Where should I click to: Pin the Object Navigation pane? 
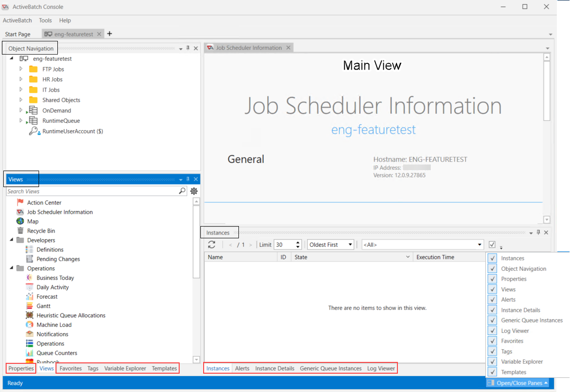click(x=188, y=48)
